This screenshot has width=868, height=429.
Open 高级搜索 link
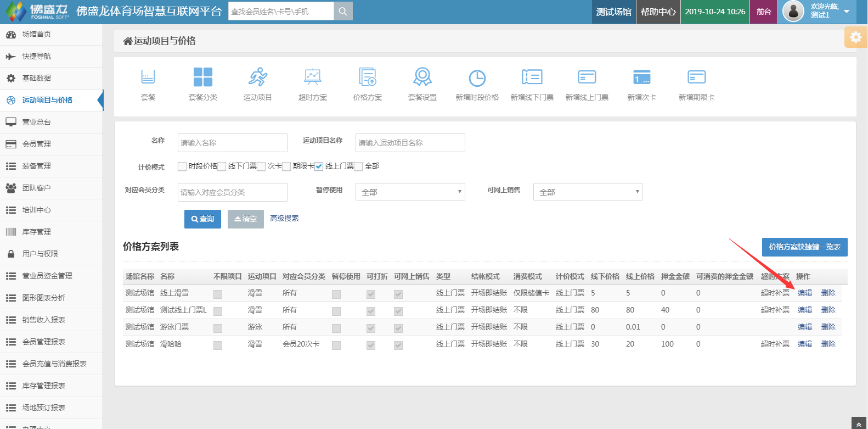(284, 218)
